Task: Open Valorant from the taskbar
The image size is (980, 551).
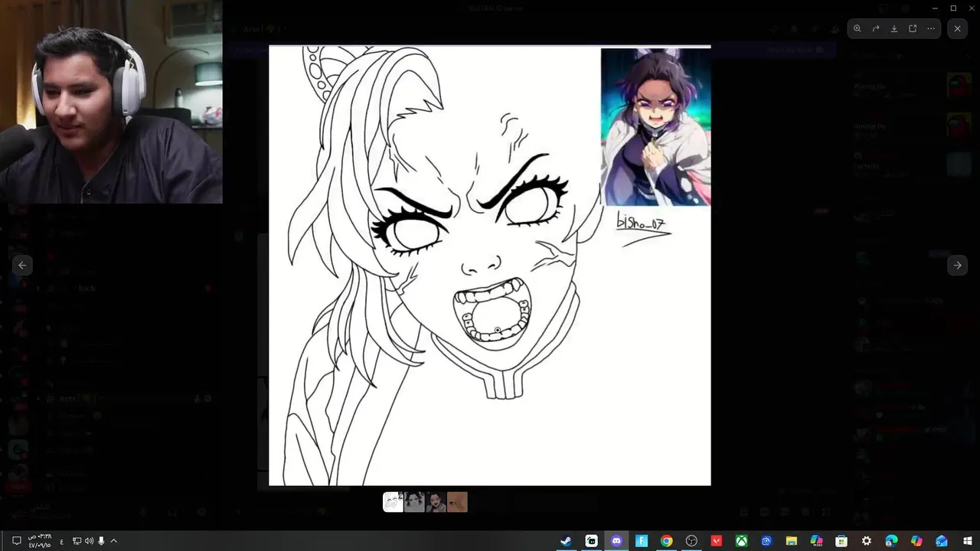Action: click(717, 541)
